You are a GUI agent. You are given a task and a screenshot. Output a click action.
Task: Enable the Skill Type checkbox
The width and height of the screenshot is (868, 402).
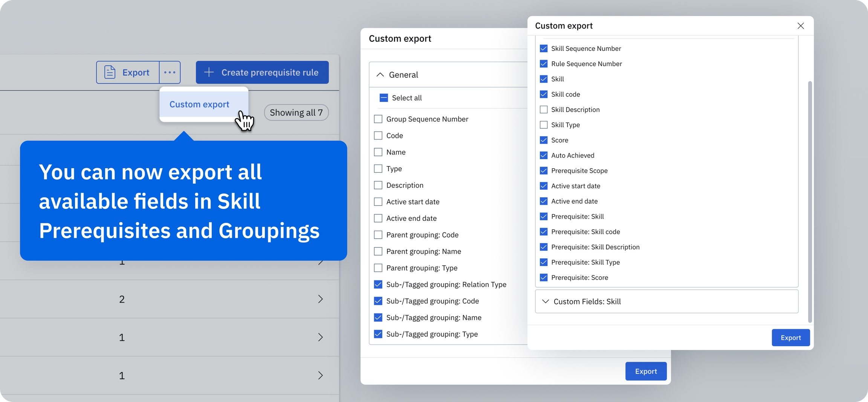[543, 125]
